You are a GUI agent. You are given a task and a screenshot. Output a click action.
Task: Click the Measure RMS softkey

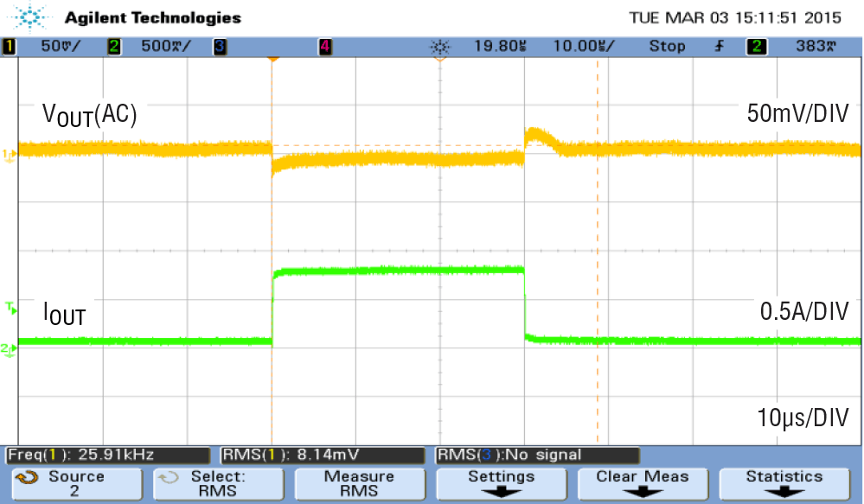[x=360, y=484]
